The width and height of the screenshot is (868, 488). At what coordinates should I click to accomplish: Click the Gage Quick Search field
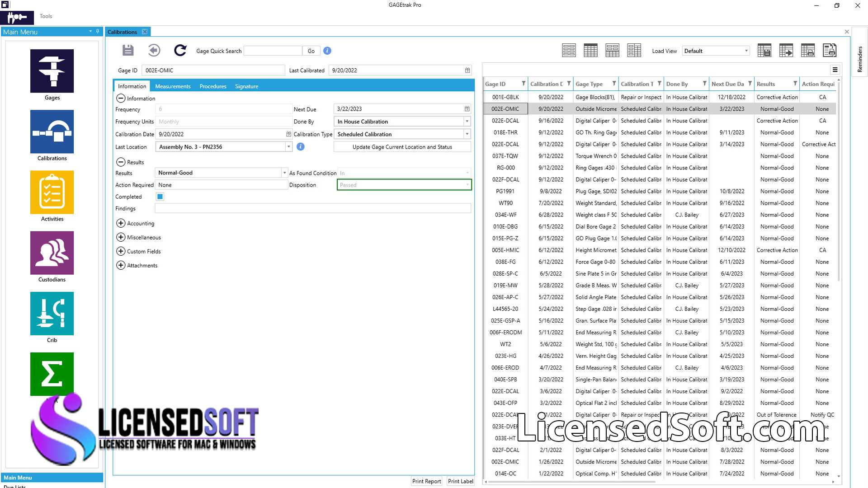[x=273, y=51]
